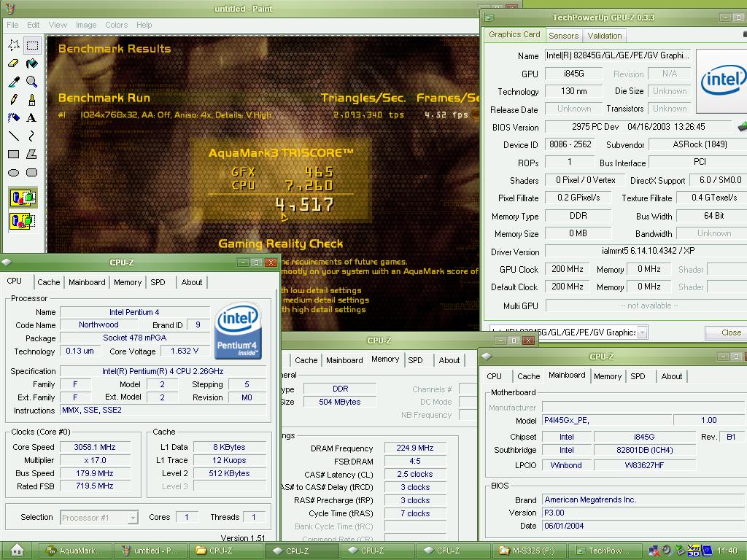Click the Xear 3D tray icon
Image resolution: width=747 pixels, height=560 pixels.
(694, 551)
